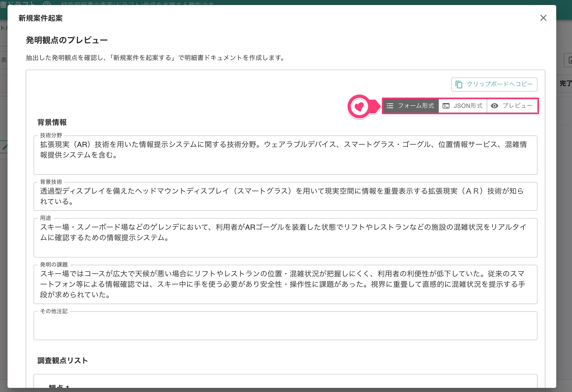Click into the empty その他注記 field
The width and height of the screenshot is (572, 392).
pos(285,326)
